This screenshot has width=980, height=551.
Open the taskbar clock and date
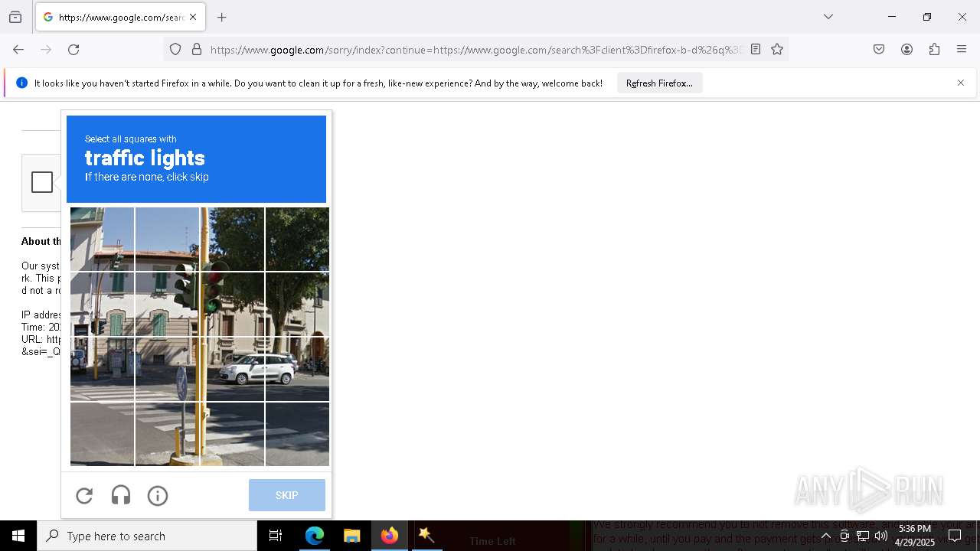[915, 536]
